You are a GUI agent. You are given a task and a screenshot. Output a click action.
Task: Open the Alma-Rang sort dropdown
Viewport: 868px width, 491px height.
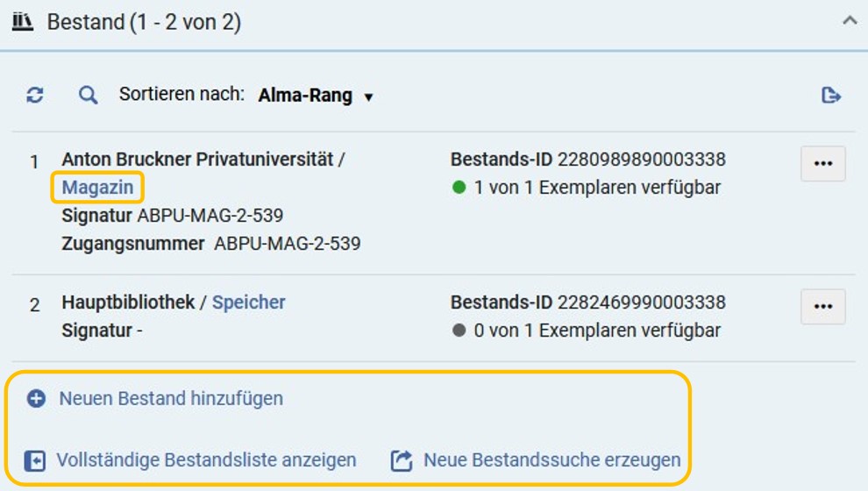(316, 96)
